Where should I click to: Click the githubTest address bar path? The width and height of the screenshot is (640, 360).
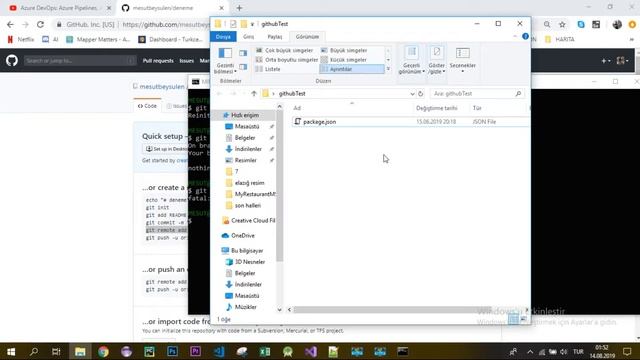point(292,93)
